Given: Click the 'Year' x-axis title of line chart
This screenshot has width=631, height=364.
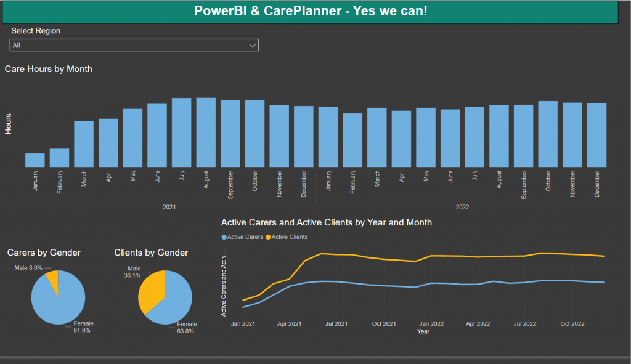Looking at the screenshot, I should (423, 331).
